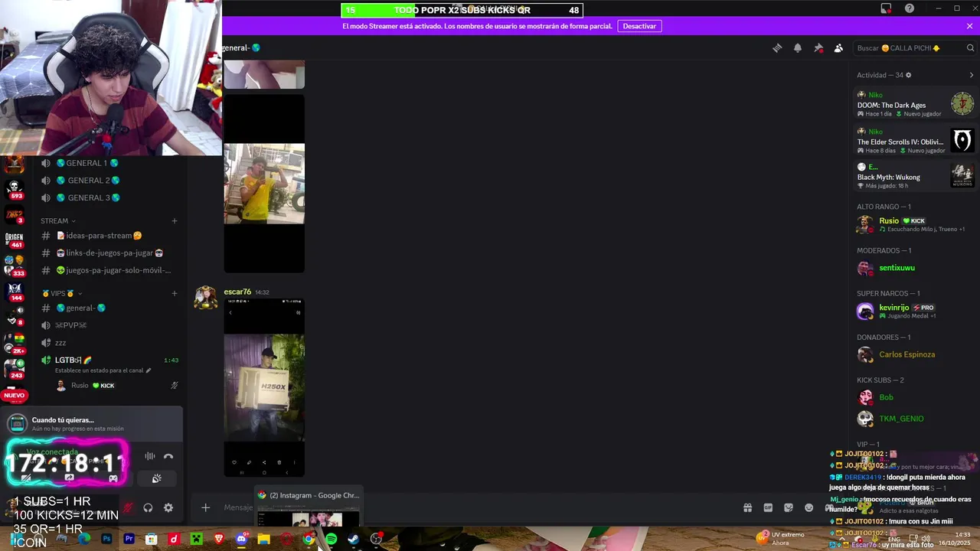Open server icon with 144 badge
980x551 pixels.
14,292
